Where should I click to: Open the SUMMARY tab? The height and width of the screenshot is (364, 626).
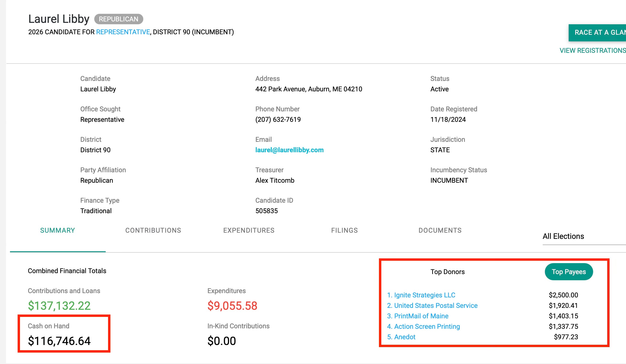coord(57,231)
